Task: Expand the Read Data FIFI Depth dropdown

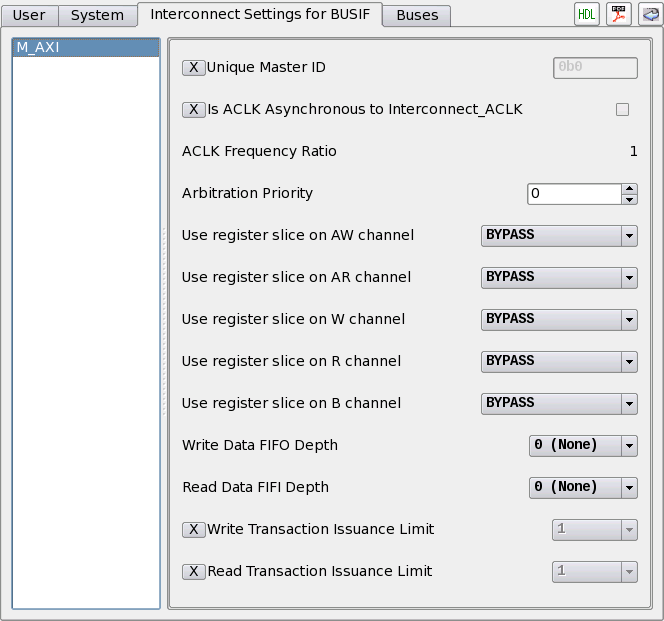Action: [583, 487]
